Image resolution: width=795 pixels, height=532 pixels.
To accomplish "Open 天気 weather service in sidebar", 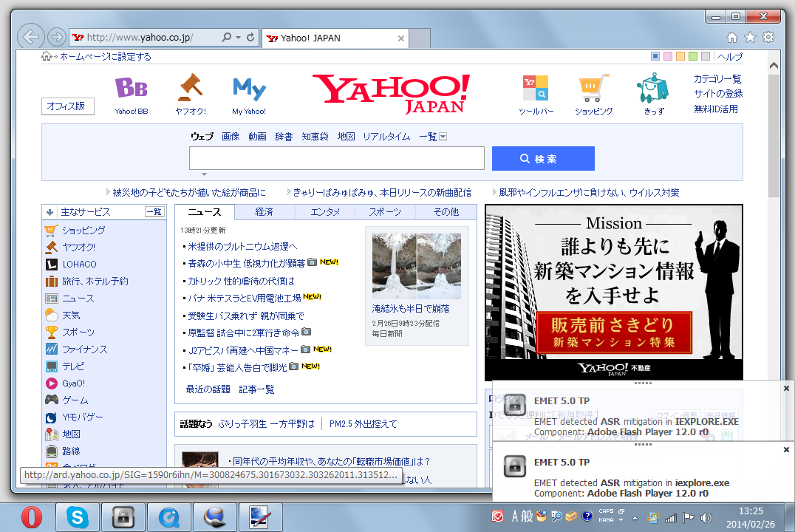I will (x=71, y=315).
